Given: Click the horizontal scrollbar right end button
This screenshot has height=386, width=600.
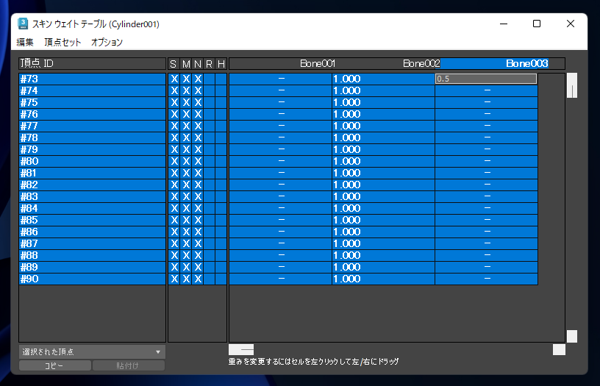Looking at the screenshot, I should [x=559, y=350].
